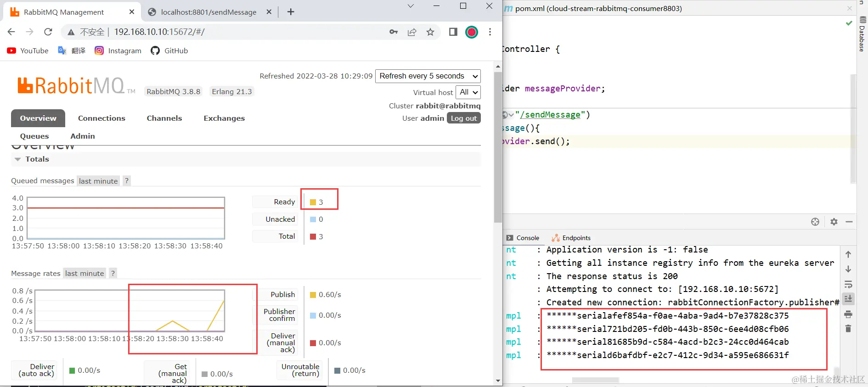Viewport: 868px width, 387px height.
Task: Click console horizontal scrollbar
Action: 596,380
